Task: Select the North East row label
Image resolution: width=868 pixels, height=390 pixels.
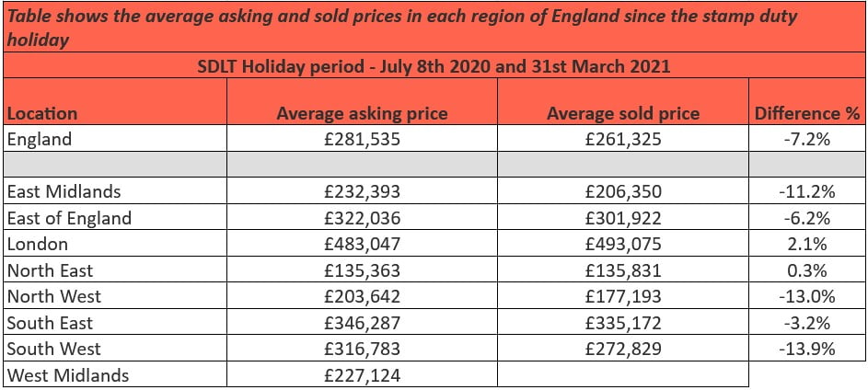Action: point(50,270)
